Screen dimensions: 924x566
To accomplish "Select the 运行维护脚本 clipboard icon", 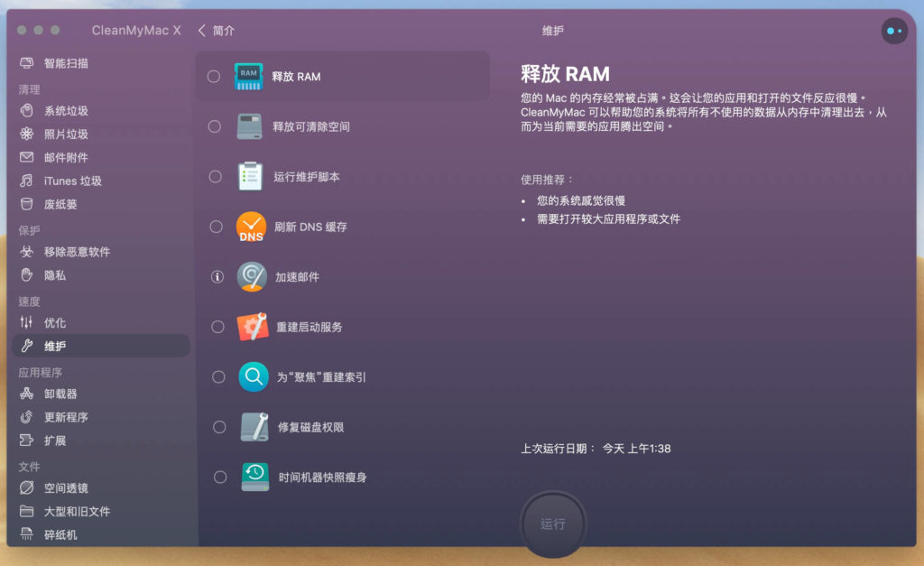I will pos(251,176).
